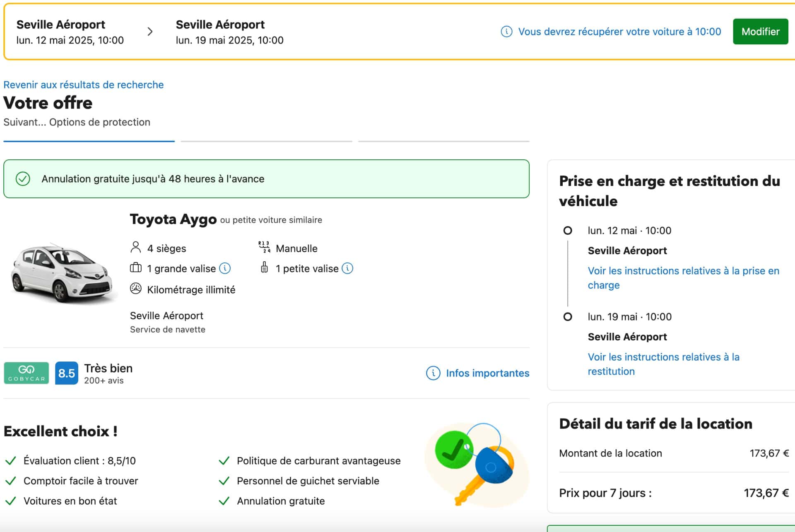Click checkmark beside Personnel de guichet serviable
The height and width of the screenshot is (532, 795).
pyautogui.click(x=224, y=481)
